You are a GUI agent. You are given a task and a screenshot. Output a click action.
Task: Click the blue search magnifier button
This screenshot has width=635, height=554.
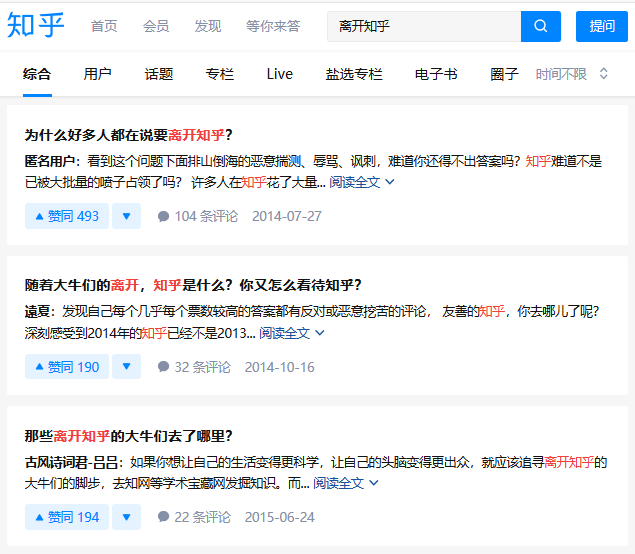coord(541,26)
